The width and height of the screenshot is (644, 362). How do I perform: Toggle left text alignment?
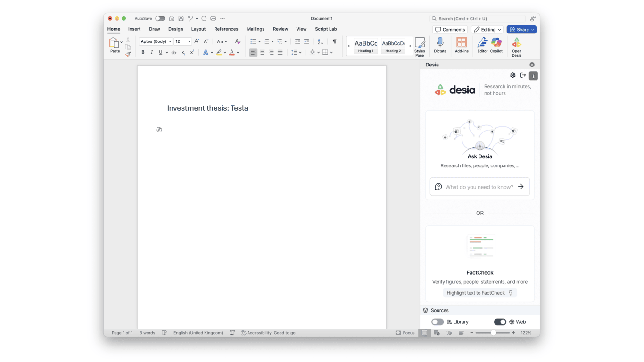253,52
